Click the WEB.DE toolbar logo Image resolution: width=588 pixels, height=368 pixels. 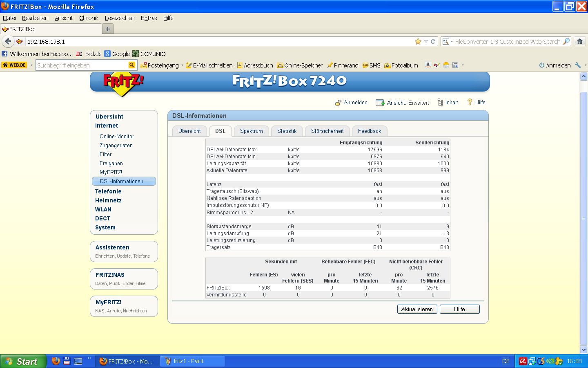(14, 65)
